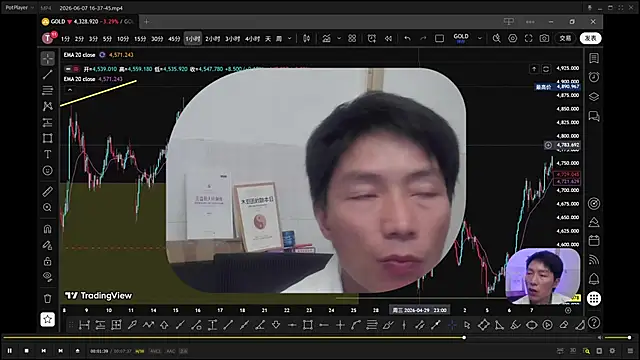Toggle the favorites star toolbar

(x=48, y=319)
